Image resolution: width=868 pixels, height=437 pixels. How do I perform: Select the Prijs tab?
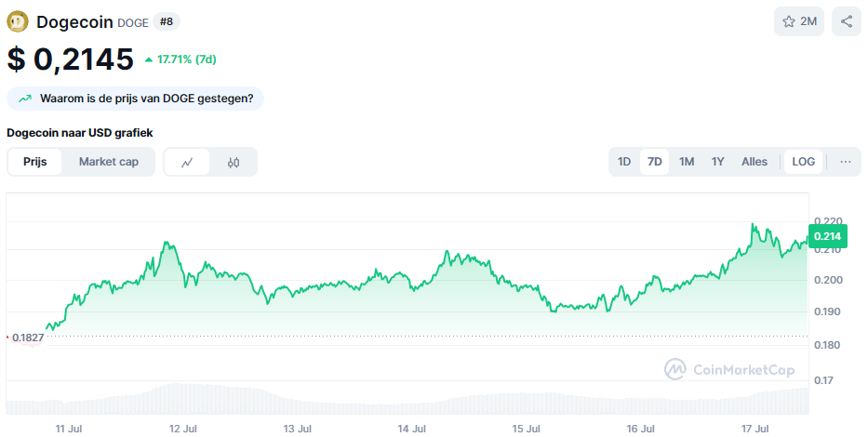tap(34, 162)
